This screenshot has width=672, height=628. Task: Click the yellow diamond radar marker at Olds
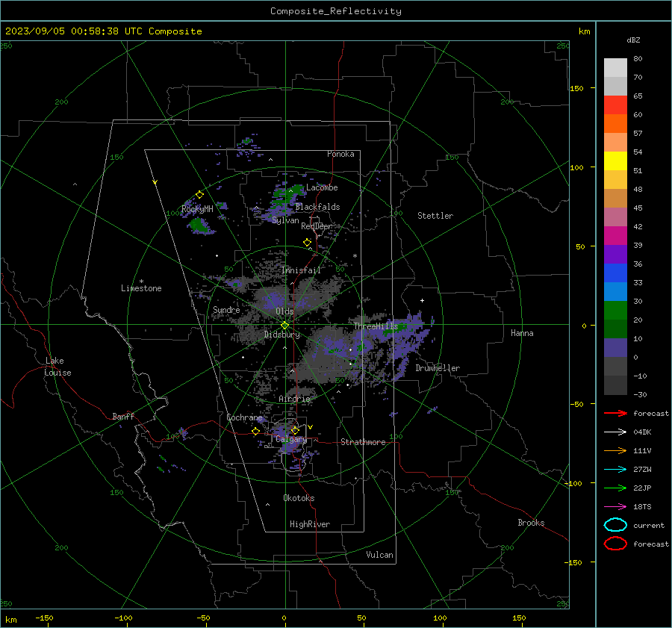point(284,326)
